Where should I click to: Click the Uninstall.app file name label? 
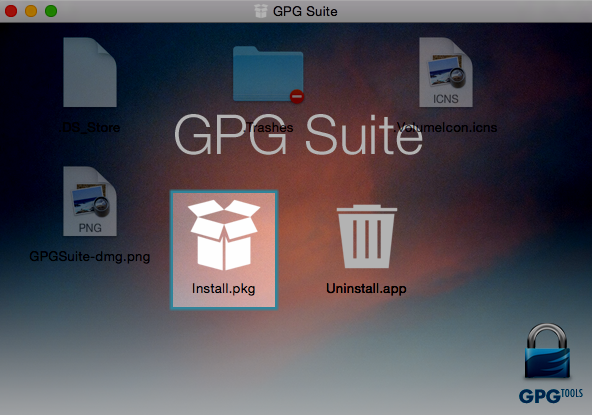366,289
